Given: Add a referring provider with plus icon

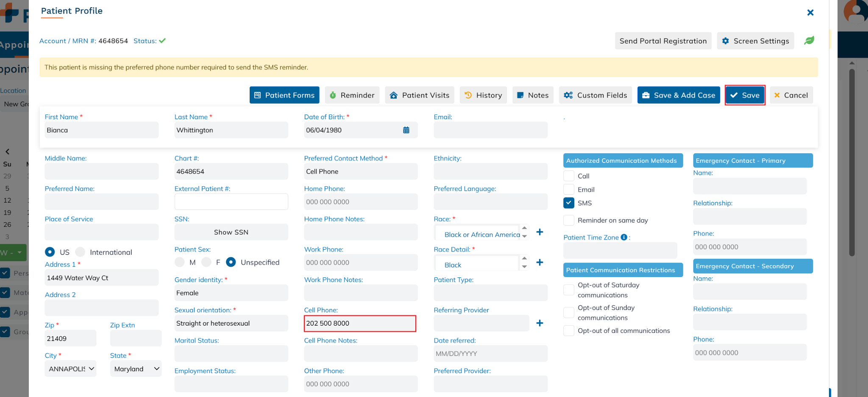Looking at the screenshot, I should pyautogui.click(x=540, y=323).
